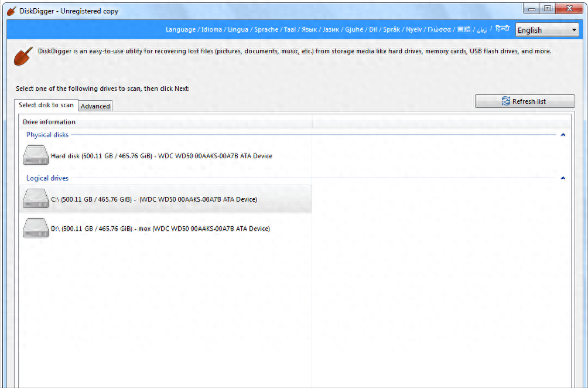588x388 pixels.
Task: Click the large shovel logo beside the description
Action: tap(23, 57)
